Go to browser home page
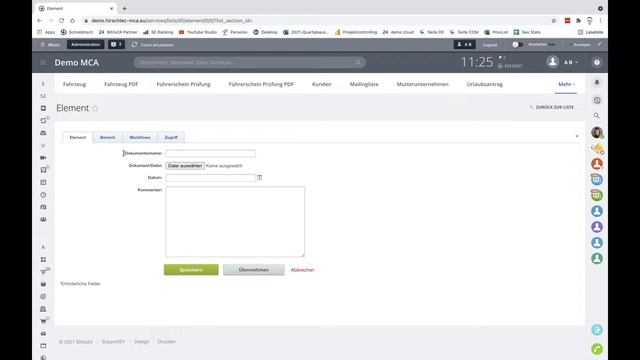 72,20
